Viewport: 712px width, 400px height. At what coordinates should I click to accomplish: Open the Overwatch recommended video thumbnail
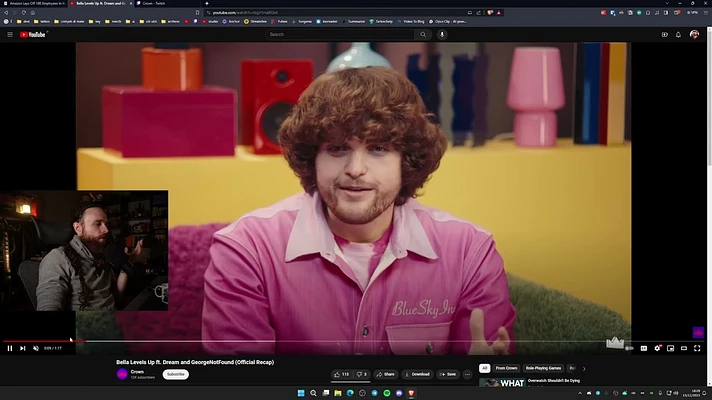coord(502,383)
